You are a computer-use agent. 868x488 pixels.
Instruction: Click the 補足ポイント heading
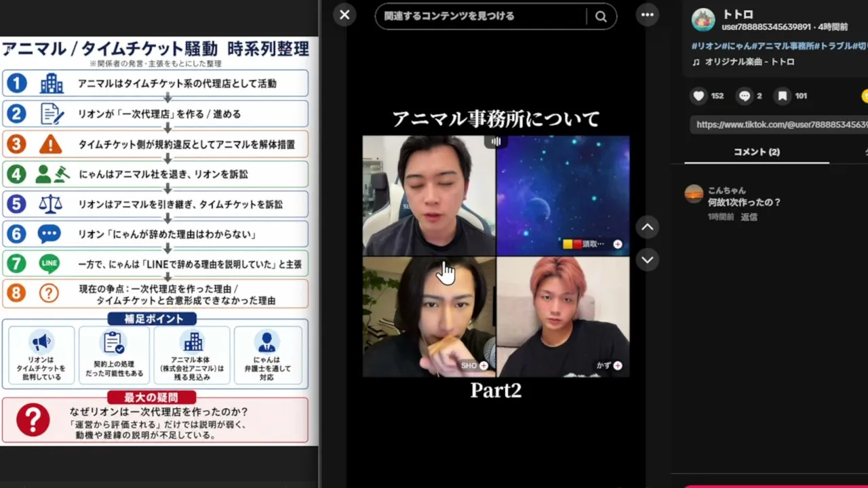point(152,319)
